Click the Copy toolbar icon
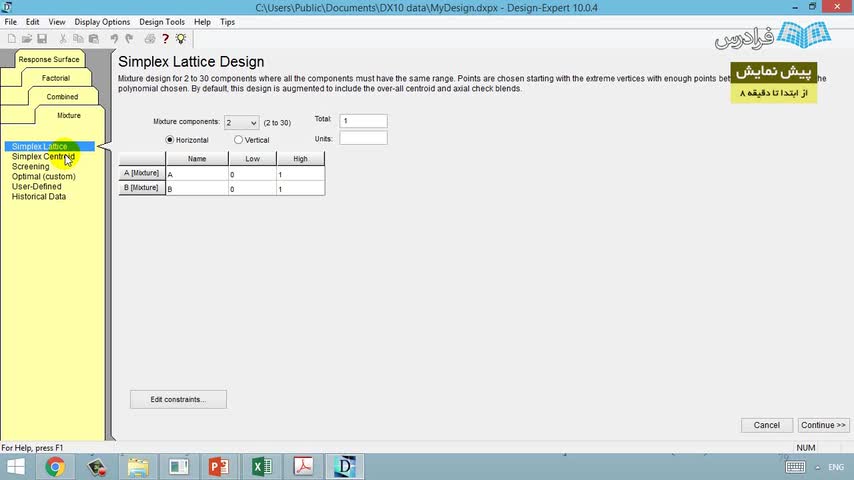The width and height of the screenshot is (854, 480). (78, 39)
